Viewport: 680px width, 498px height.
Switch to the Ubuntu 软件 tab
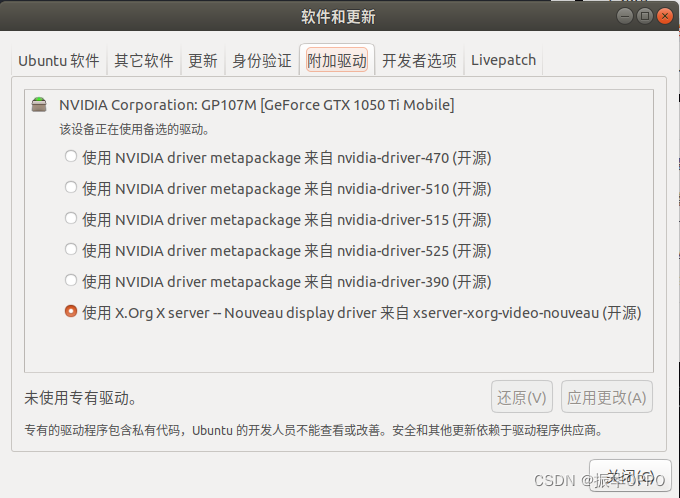tap(59, 60)
